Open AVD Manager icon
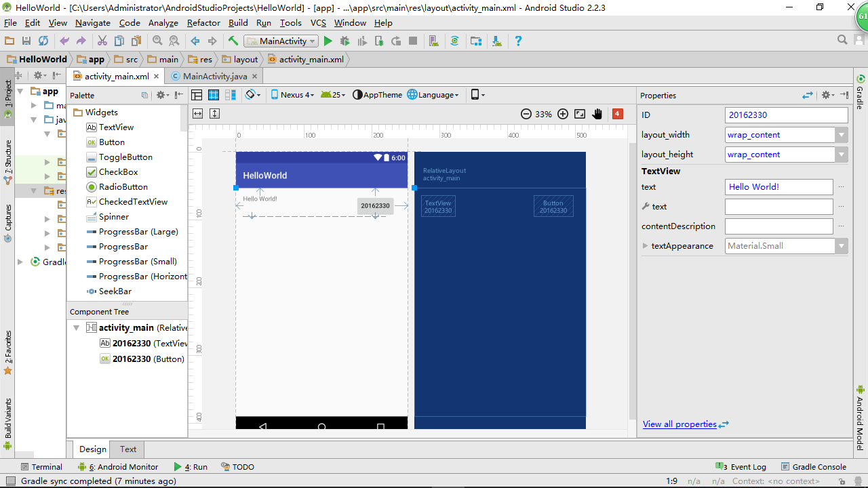 pyautogui.click(x=433, y=41)
